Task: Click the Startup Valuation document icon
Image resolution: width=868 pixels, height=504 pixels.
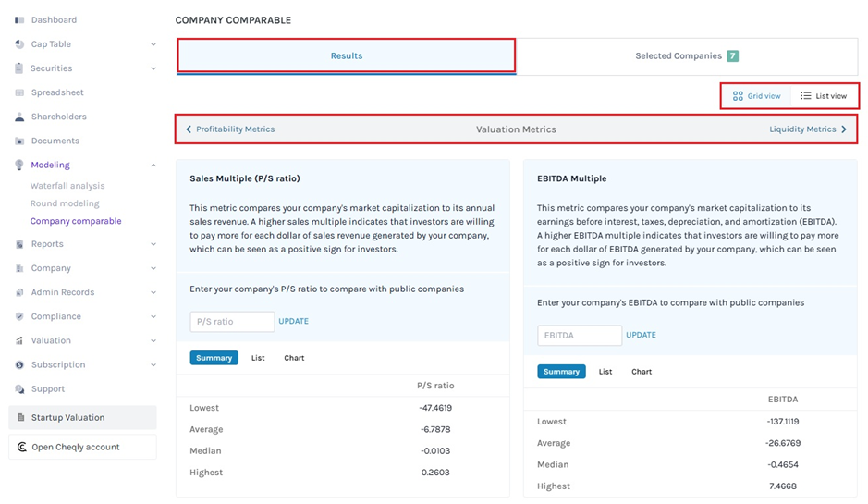Action: tap(21, 418)
